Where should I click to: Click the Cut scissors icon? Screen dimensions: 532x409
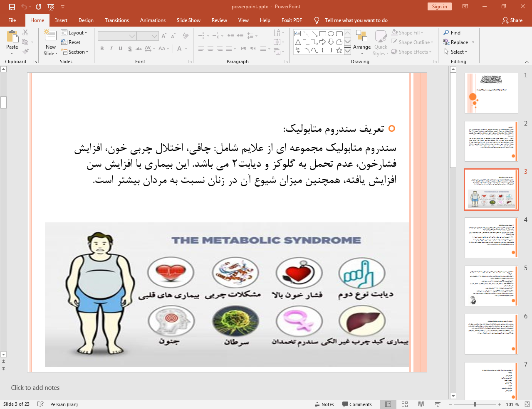pos(25,32)
